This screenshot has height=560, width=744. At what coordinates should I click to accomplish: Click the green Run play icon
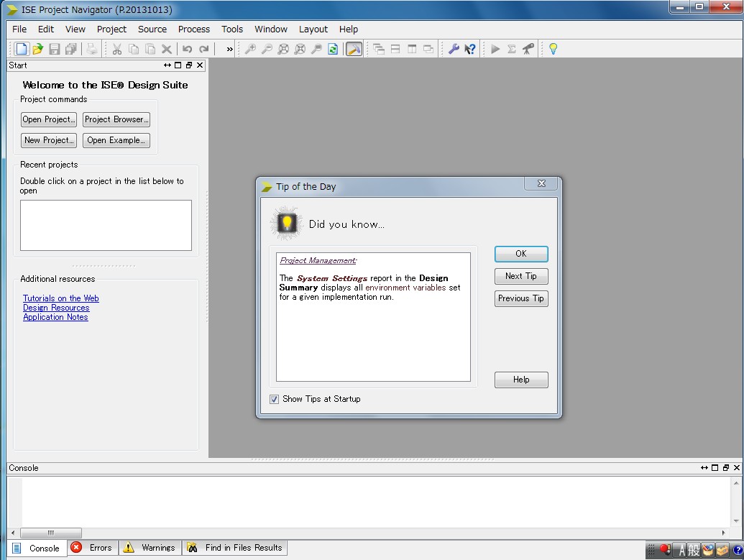click(x=495, y=49)
